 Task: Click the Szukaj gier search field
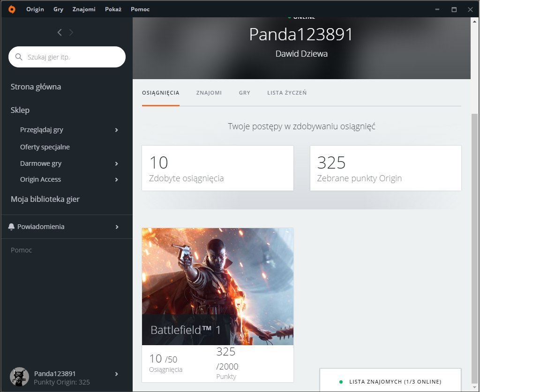73,57
